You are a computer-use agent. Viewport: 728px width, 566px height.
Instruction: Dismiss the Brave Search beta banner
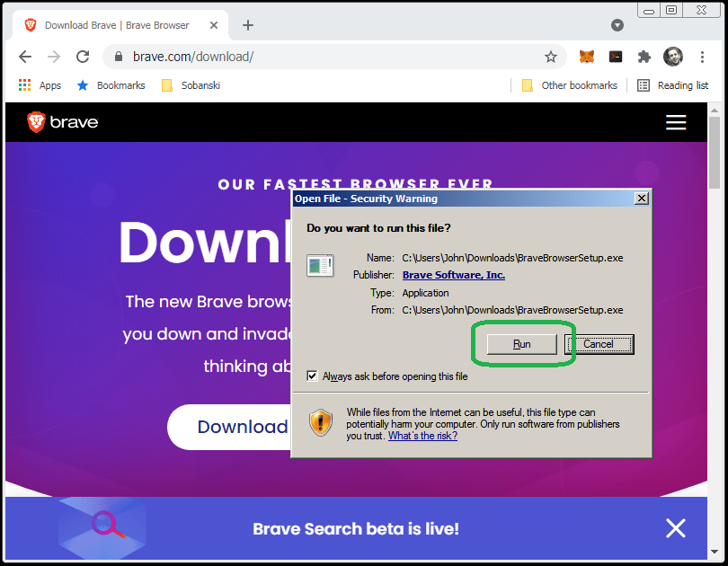(676, 528)
